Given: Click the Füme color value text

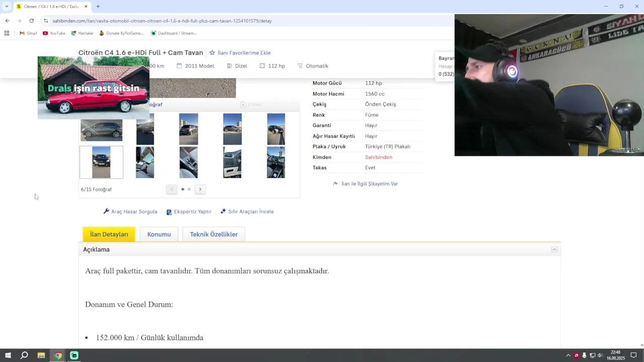Looking at the screenshot, I should tap(372, 115).
